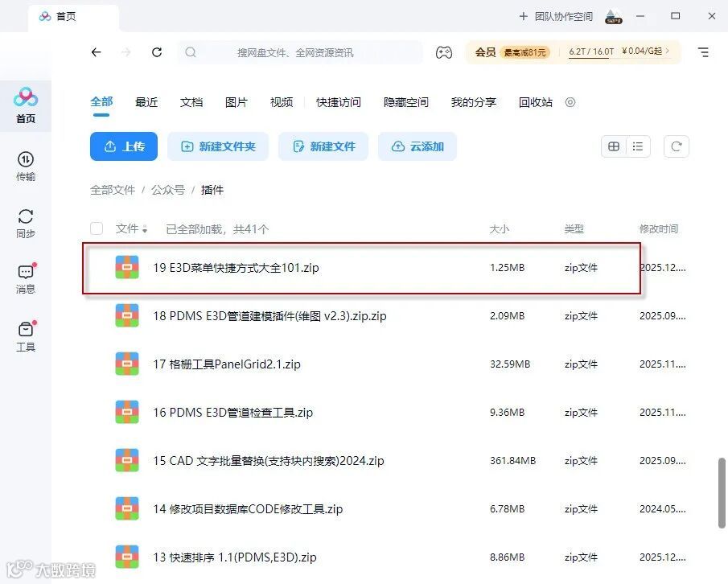The image size is (728, 584).
Task: Open the 隐藏空间 tab
Action: 406,102
